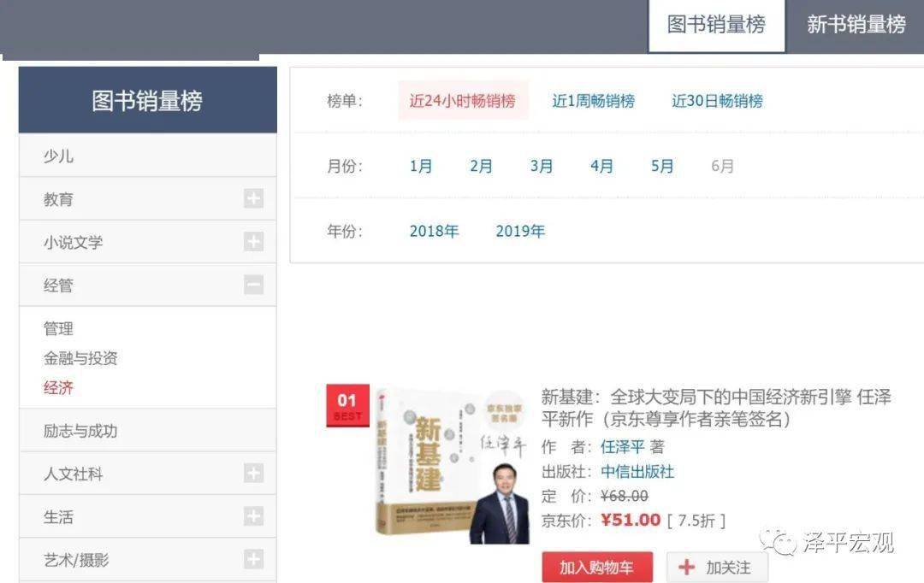Expand the 人文社科 category

[253, 473]
